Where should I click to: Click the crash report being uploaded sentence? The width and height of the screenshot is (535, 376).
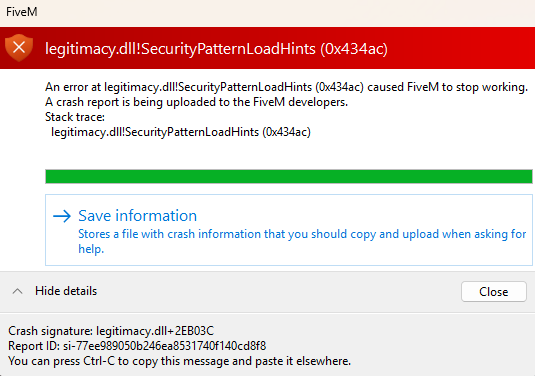click(197, 102)
